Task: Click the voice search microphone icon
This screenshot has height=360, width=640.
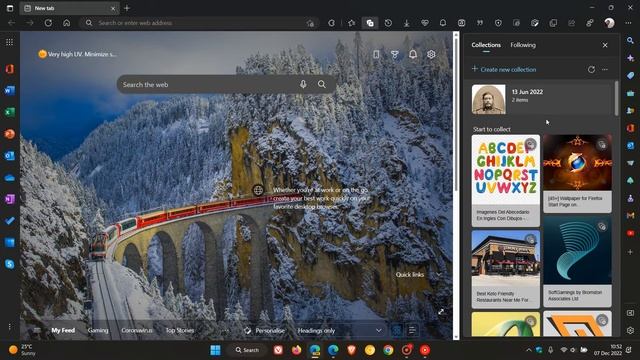Action: (303, 84)
